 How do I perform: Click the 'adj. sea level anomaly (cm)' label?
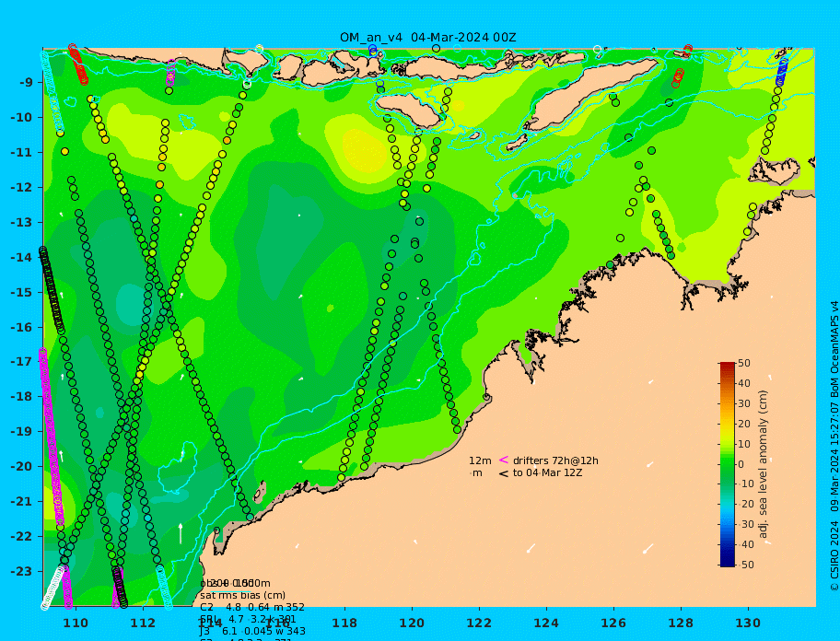(x=764, y=464)
